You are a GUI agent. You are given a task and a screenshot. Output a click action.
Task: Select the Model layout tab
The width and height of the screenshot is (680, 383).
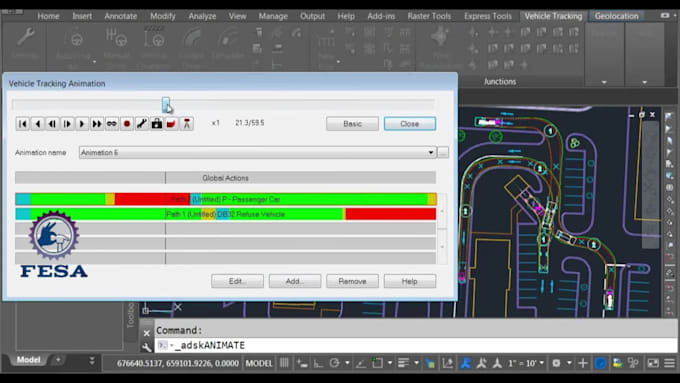click(x=29, y=360)
